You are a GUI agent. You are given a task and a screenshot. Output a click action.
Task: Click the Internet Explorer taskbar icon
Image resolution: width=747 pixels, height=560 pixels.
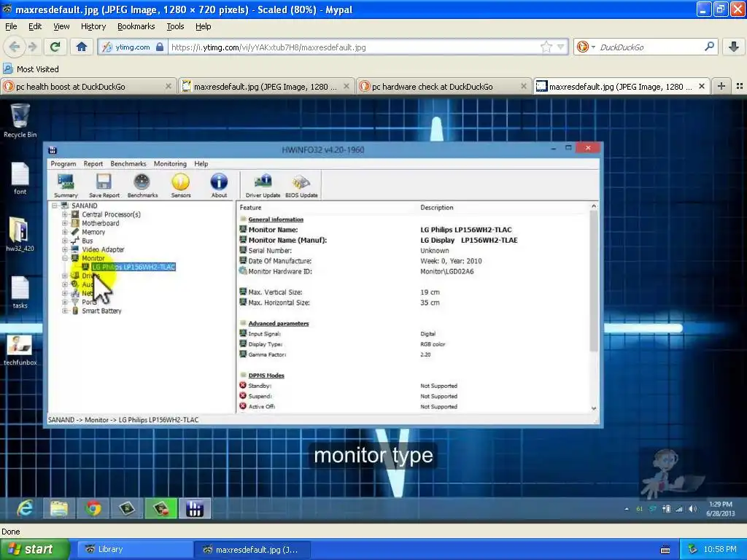click(x=25, y=508)
